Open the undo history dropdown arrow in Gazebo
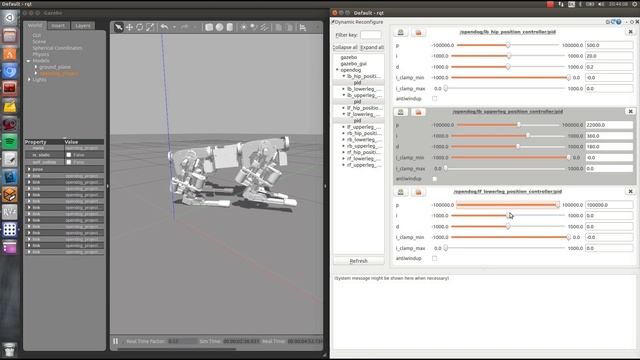This screenshot has height=360, width=640. click(x=174, y=27)
